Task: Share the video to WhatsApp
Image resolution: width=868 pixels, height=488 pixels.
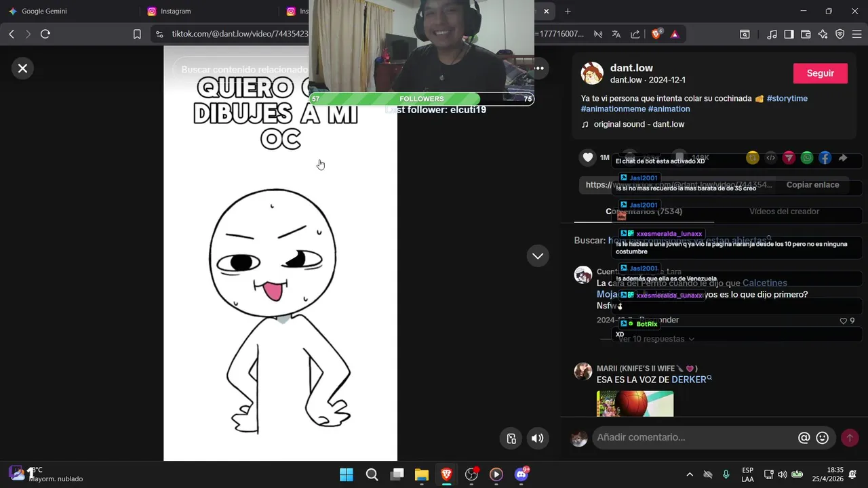Action: point(807,158)
